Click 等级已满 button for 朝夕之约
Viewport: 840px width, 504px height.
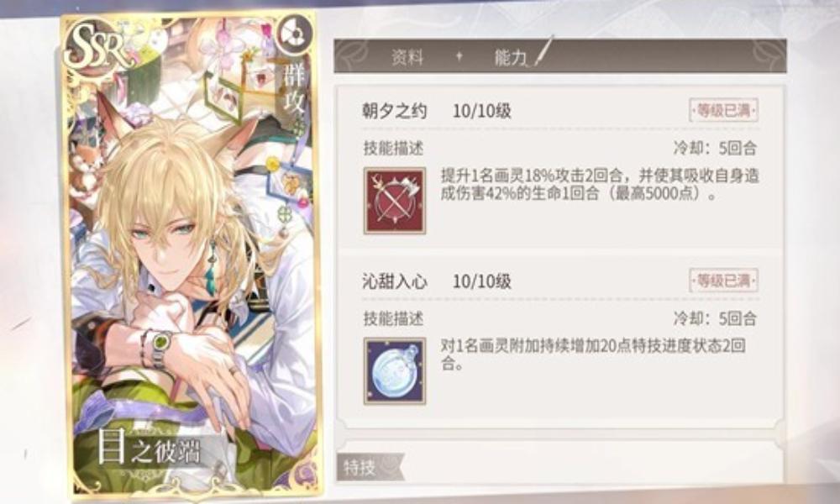click(x=724, y=110)
